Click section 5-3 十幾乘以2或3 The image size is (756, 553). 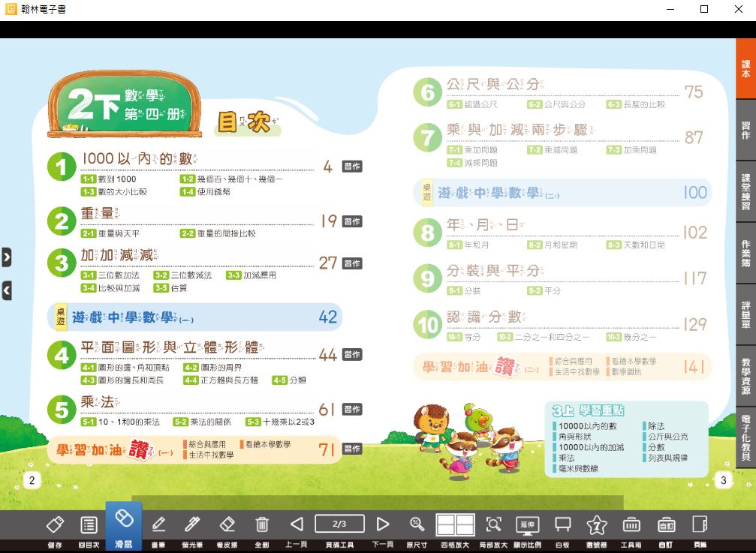(280, 422)
